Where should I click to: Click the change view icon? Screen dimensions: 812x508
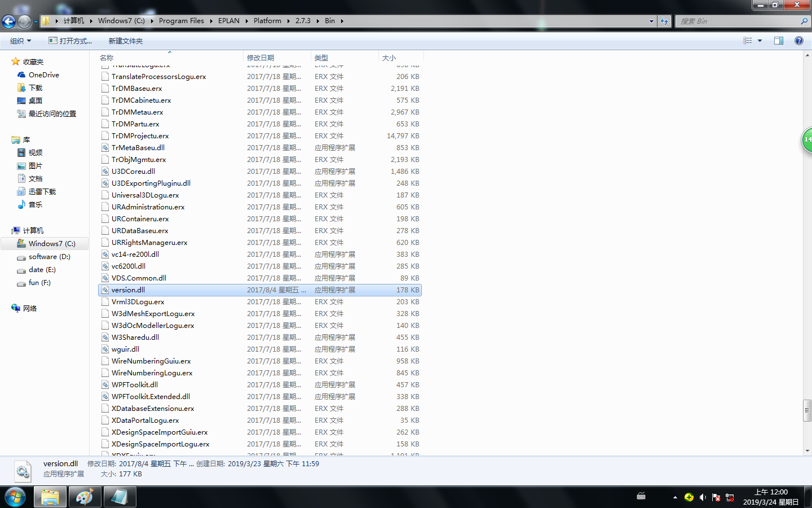[x=747, y=41]
